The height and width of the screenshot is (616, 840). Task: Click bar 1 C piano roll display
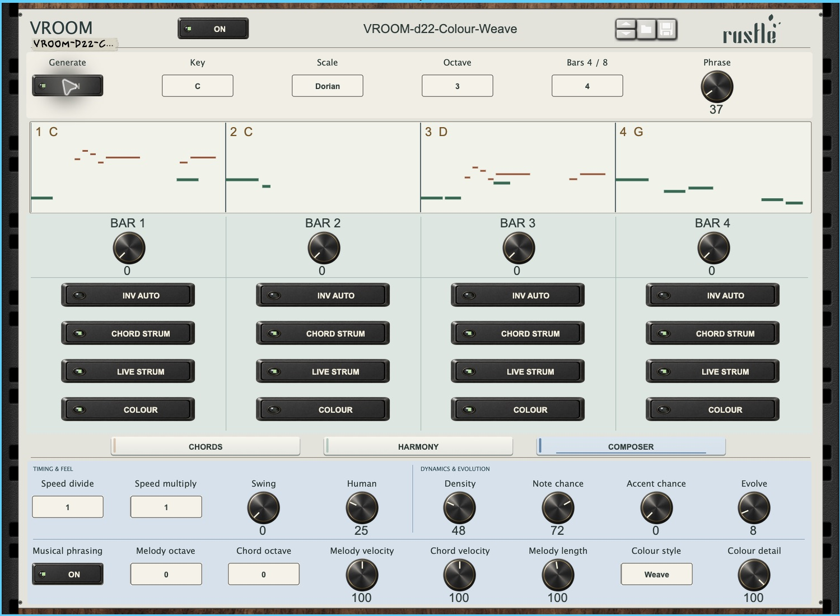point(128,167)
